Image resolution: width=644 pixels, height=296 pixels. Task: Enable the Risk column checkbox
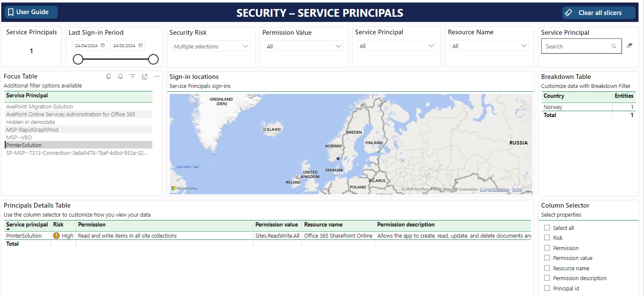[x=547, y=238]
